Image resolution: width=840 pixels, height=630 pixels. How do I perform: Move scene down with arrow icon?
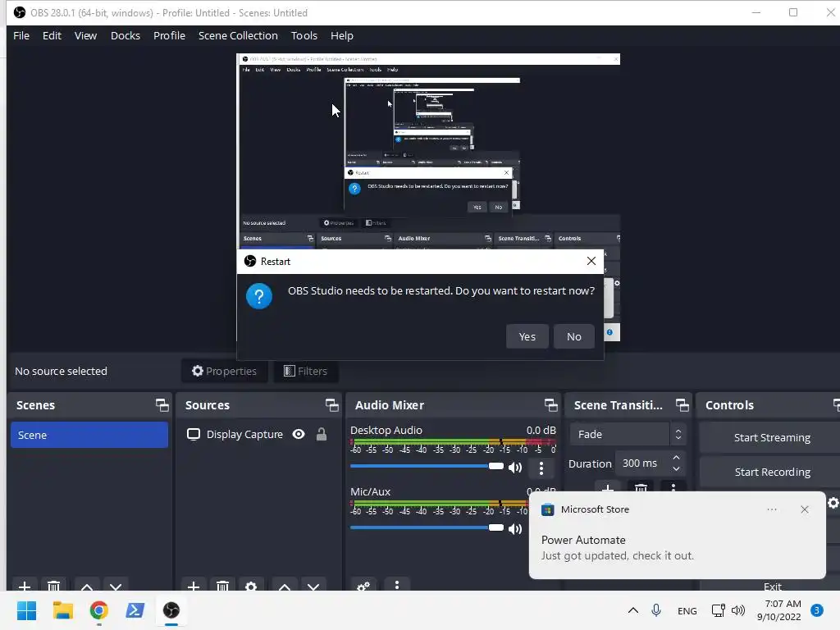(x=116, y=586)
